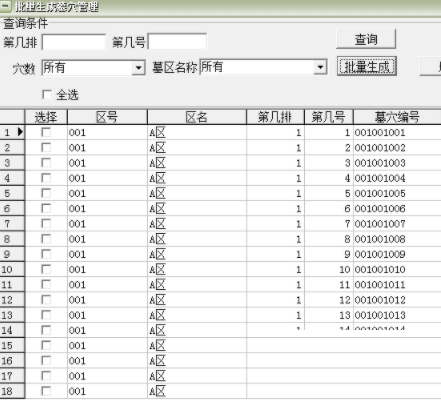Check the select box in row 8
Screen dimensions: 441x400
(x=46, y=239)
